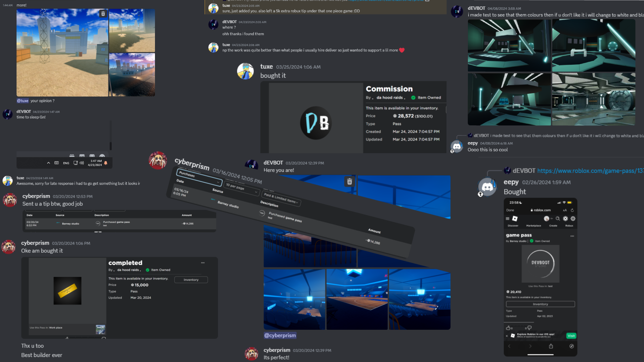Tap Done in phone browser
Image resolution: width=644 pixels, height=362 pixels.
click(510, 210)
